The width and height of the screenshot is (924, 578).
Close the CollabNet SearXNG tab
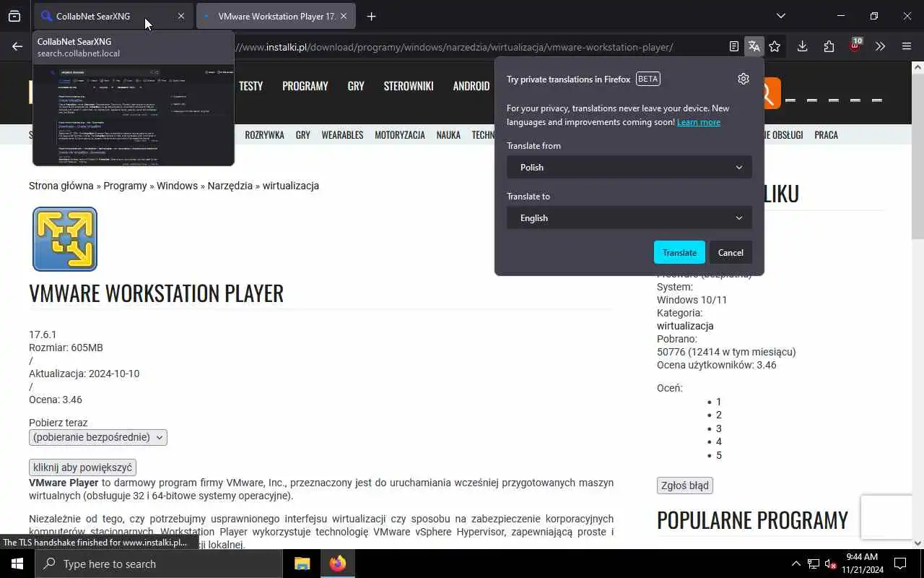coord(180,16)
